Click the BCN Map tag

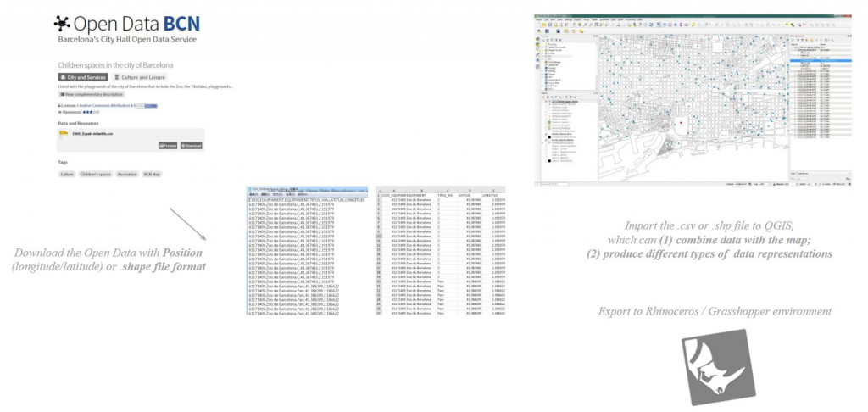[152, 174]
